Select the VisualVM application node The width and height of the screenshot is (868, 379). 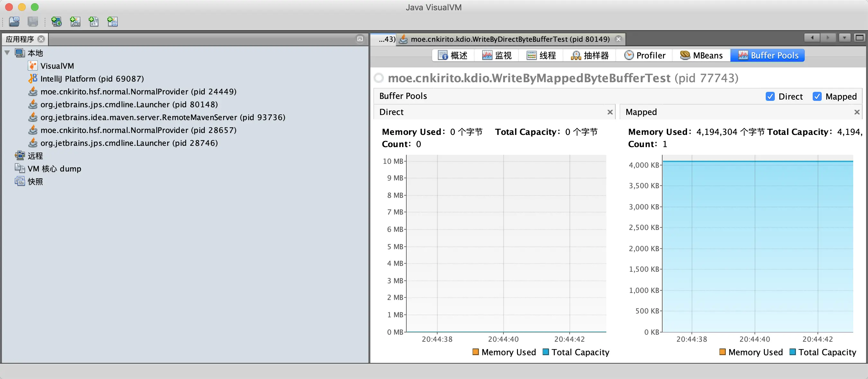pos(57,66)
